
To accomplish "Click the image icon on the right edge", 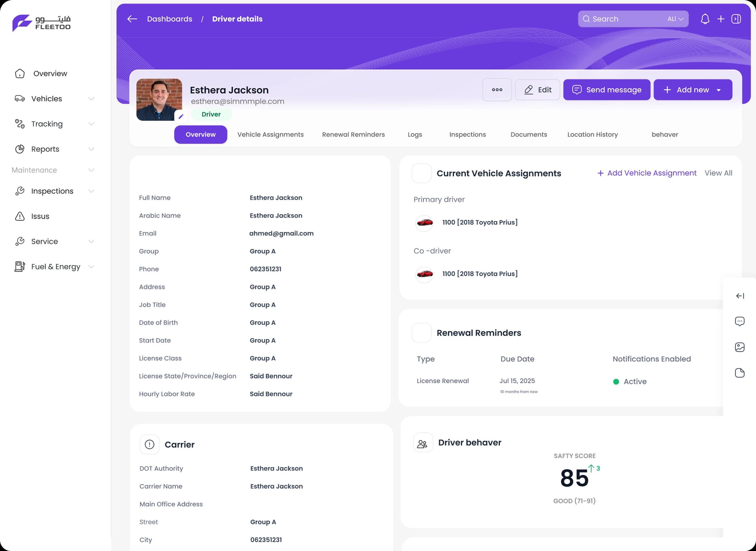I will pos(740,347).
